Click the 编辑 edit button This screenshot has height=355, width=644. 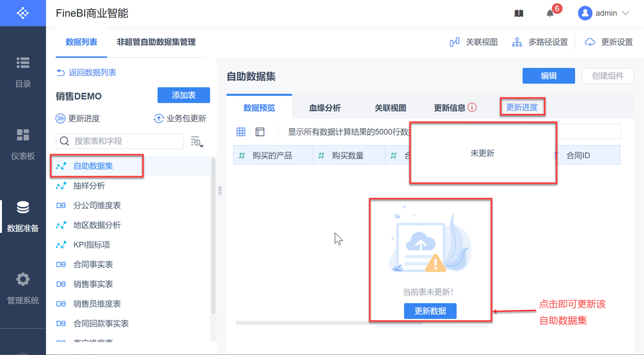548,76
